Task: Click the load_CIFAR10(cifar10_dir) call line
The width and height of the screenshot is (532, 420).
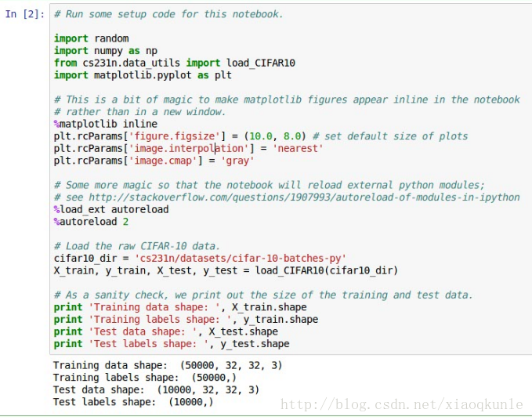Action: 226,270
